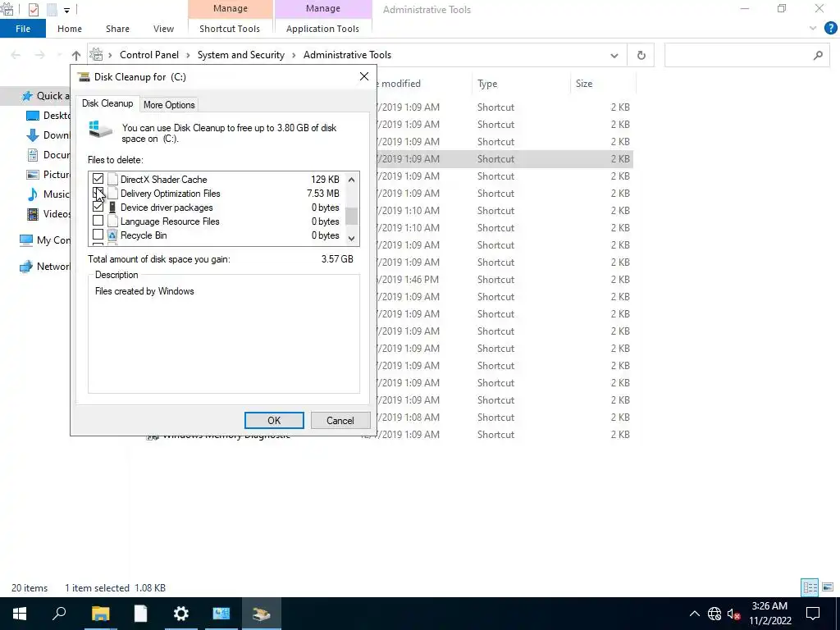Check the Delivery Optimization Files checkbox
This screenshot has width=840, height=630.
point(98,193)
